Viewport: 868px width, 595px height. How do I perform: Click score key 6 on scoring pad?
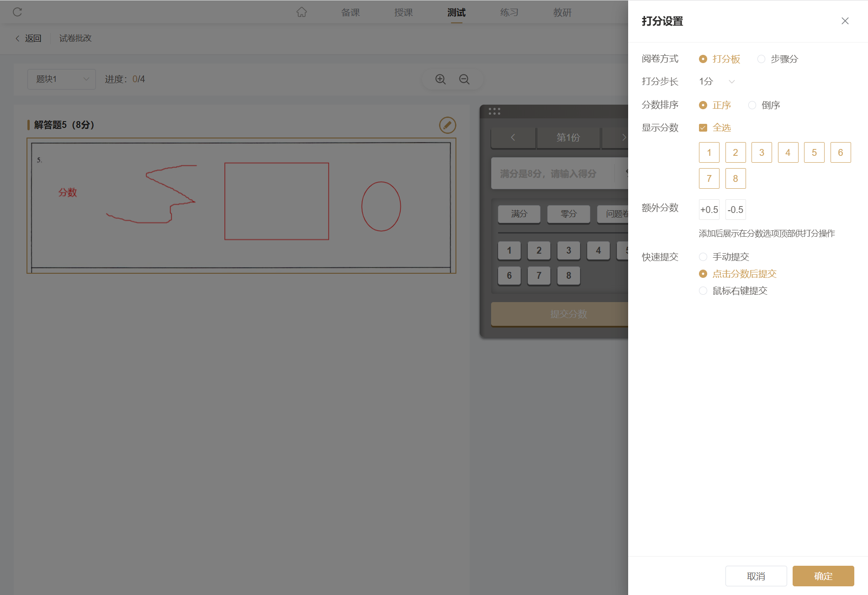coord(509,276)
